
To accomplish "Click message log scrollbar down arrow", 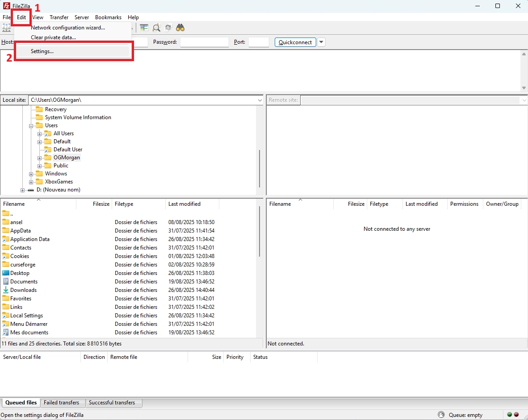I will pos(524,88).
